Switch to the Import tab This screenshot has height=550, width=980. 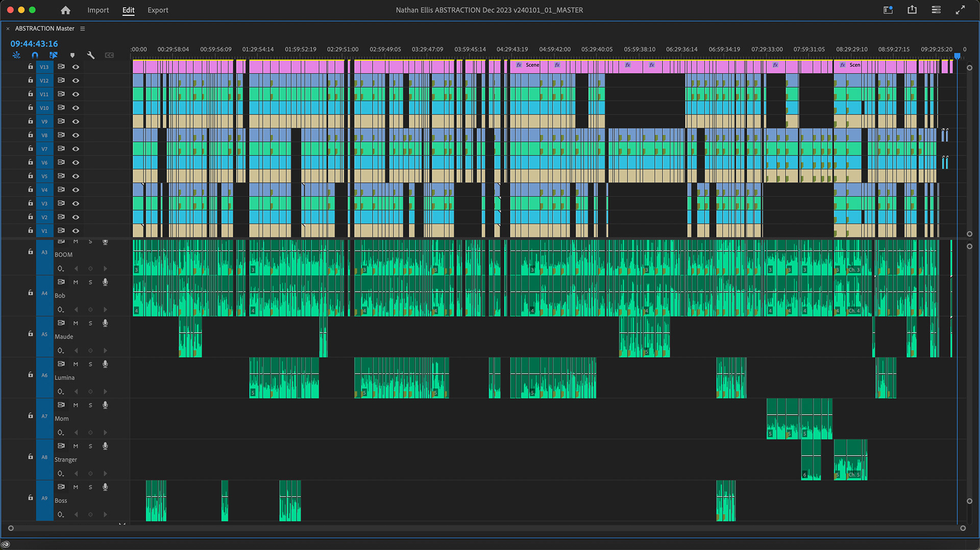pos(98,10)
